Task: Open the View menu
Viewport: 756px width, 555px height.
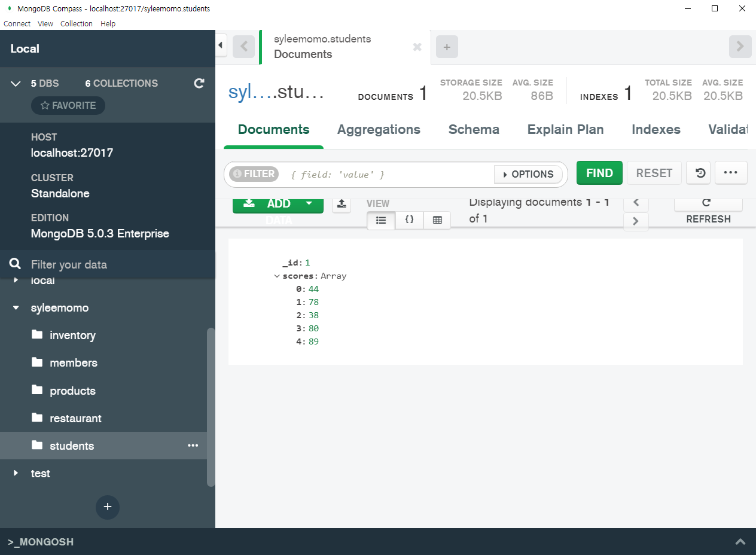Action: pyautogui.click(x=45, y=24)
